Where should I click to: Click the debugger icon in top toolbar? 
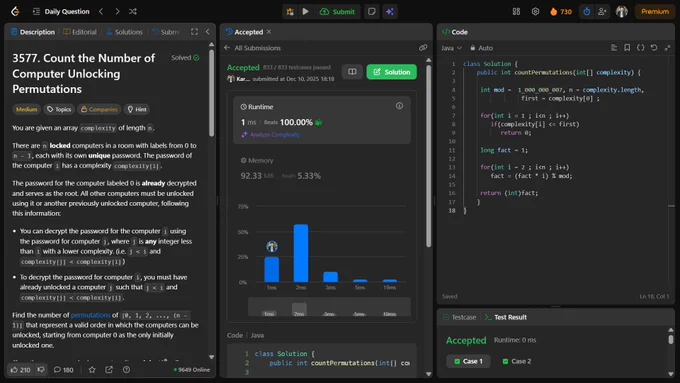pyautogui.click(x=290, y=12)
